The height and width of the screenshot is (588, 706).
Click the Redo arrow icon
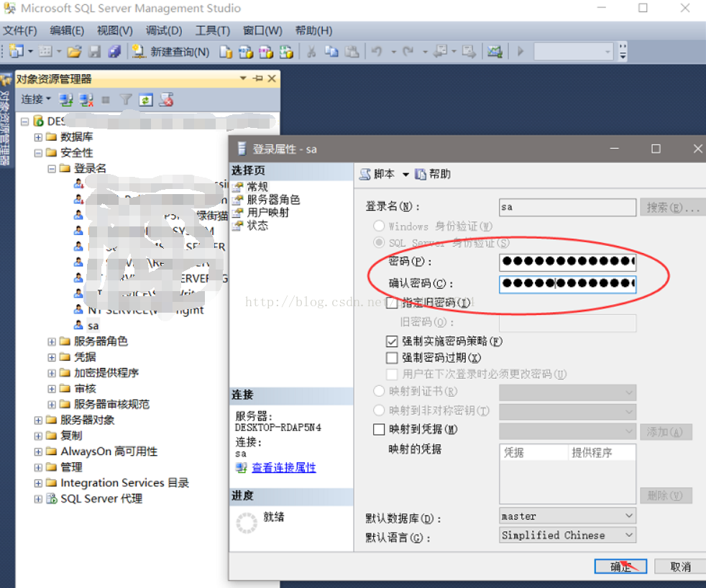(x=408, y=52)
